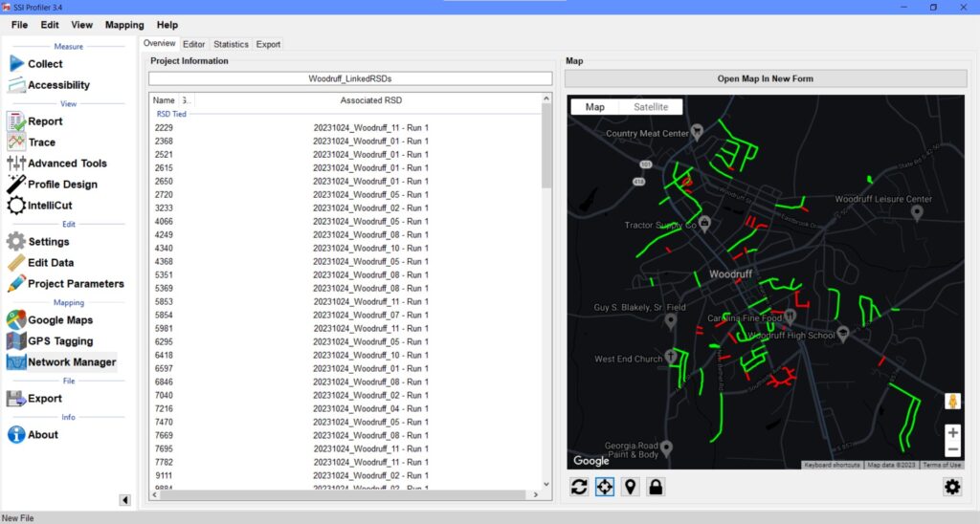Open Advanced Tools
This screenshot has width=980, height=524.
pos(57,163)
